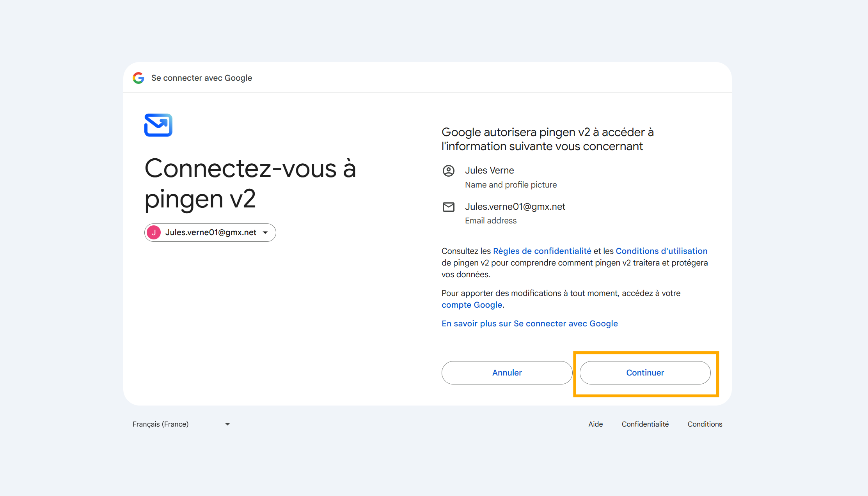Open the Conditions d'utilisation link
Screen dimensions: 868x496
pyautogui.click(x=661, y=251)
